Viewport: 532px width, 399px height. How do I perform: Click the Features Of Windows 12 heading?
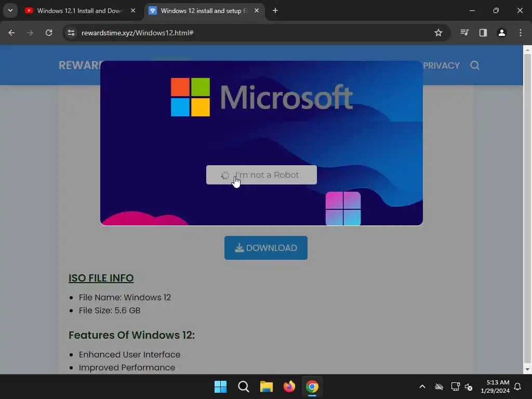tap(131, 335)
